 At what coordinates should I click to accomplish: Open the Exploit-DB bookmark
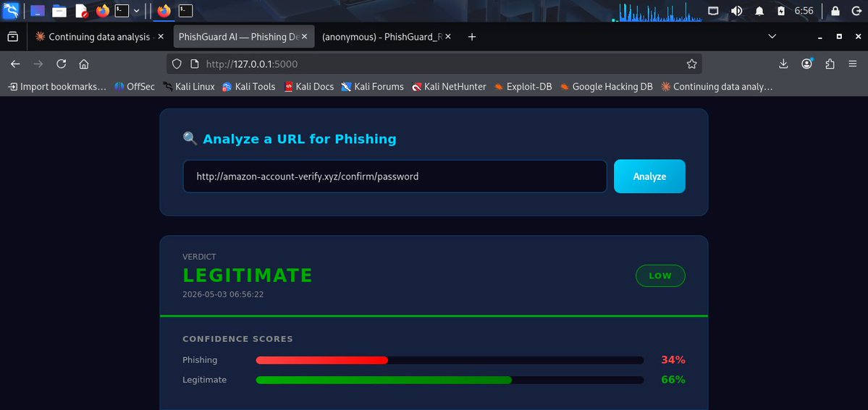coord(523,86)
